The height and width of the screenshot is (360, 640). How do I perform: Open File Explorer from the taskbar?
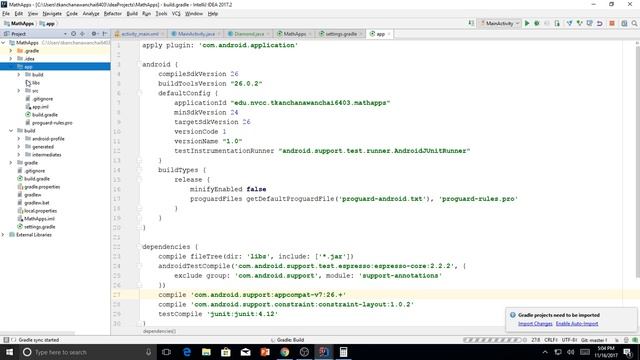tap(206, 352)
